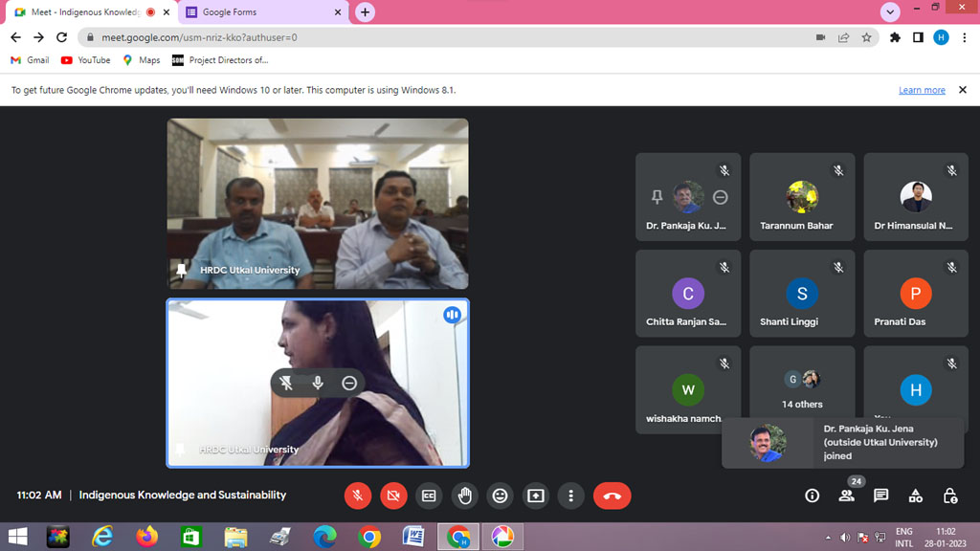980x551 pixels.
Task: Open the Chrome three-dot menu
Action: tap(965, 37)
